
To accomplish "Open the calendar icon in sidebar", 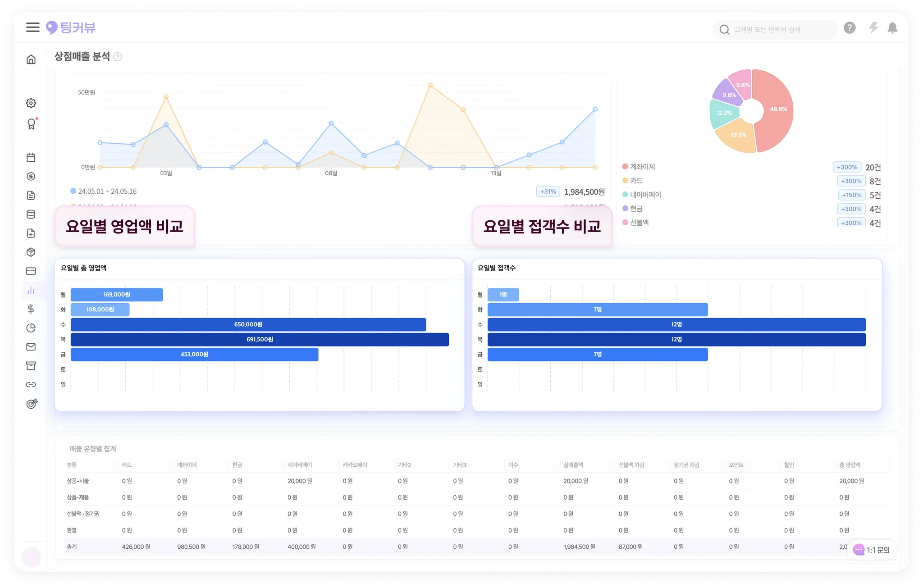I will (31, 158).
